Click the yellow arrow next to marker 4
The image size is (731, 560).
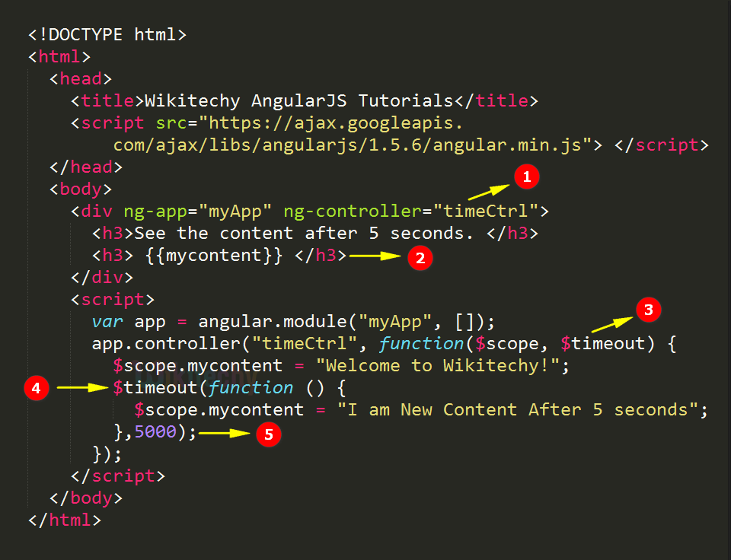82,387
